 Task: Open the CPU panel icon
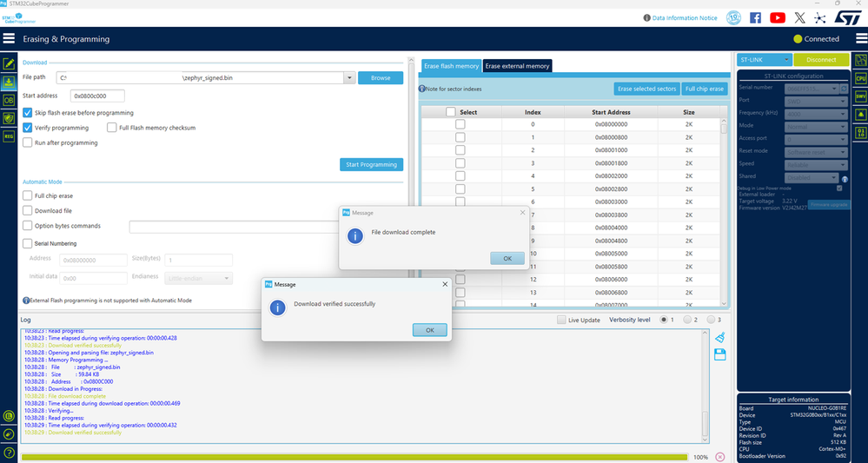[860, 78]
